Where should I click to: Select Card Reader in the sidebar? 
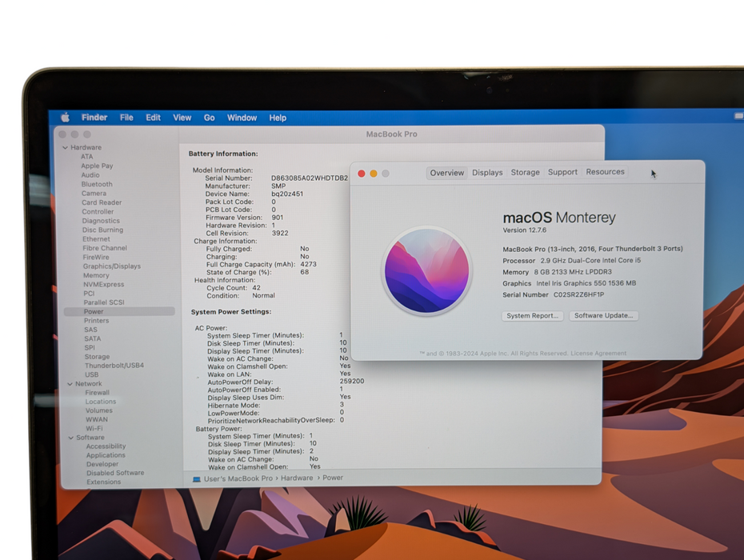click(x=102, y=202)
